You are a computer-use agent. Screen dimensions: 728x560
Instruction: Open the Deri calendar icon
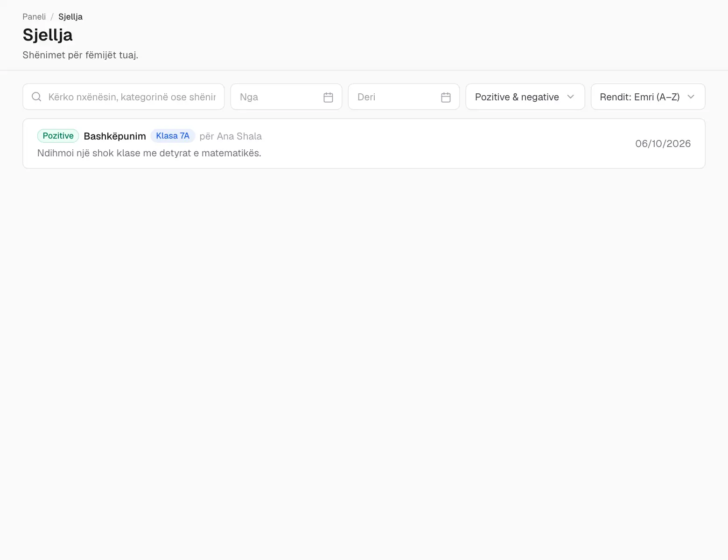pyautogui.click(x=446, y=97)
